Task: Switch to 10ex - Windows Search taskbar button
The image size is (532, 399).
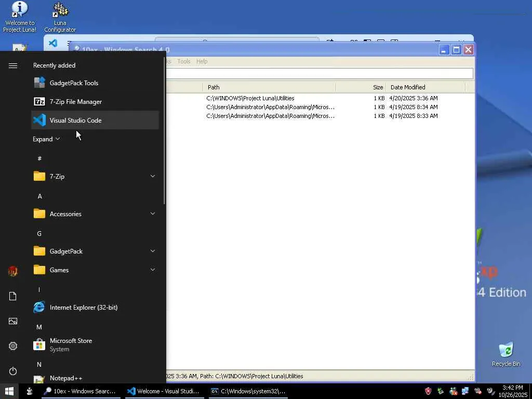Action: [81, 391]
